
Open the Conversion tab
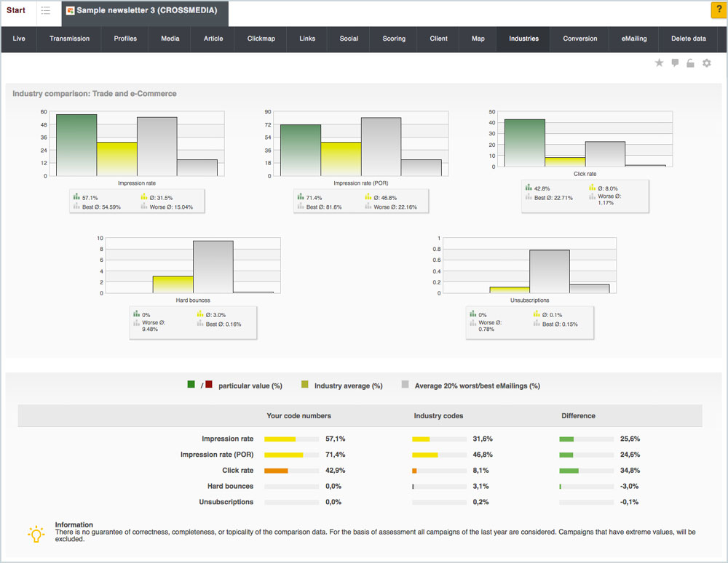tap(580, 39)
